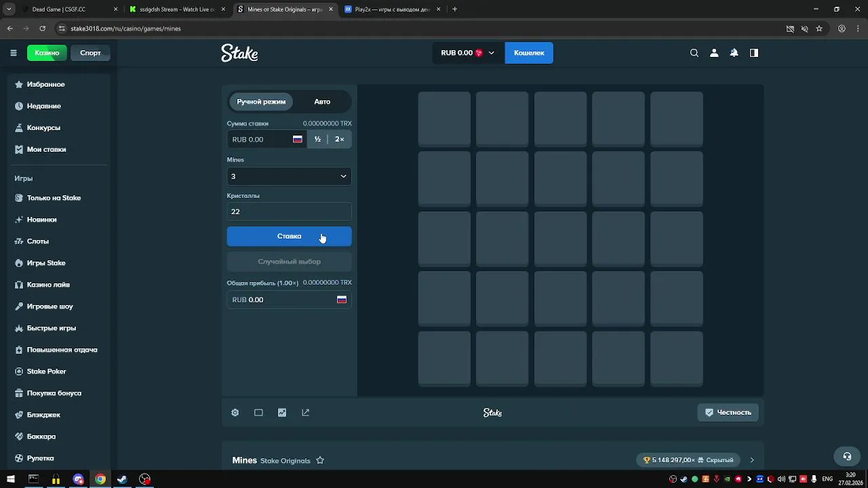Click the RUB flag currency icon in bet field

point(297,139)
